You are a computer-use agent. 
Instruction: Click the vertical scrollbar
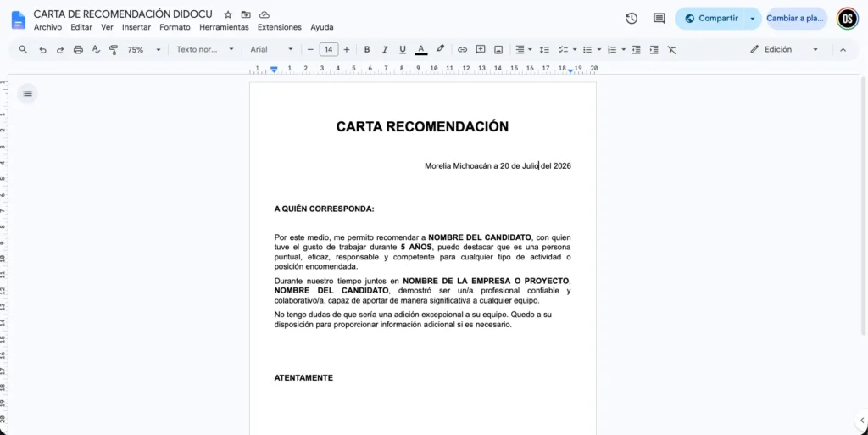[863, 206]
